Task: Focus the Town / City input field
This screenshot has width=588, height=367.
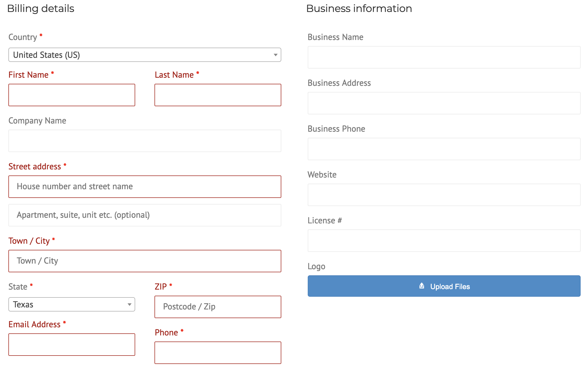Action: tap(145, 261)
